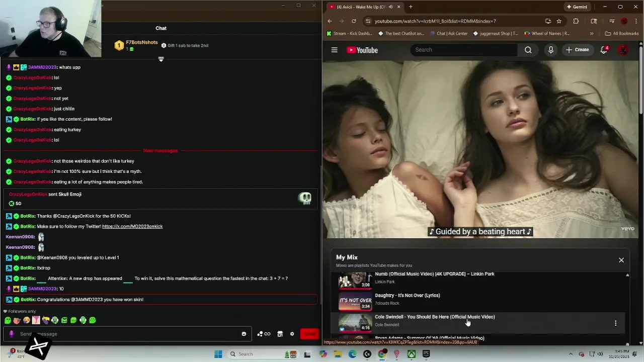Viewport: 644px width, 362px height.
Task: Open File Explorer from taskbar
Action: (338, 354)
